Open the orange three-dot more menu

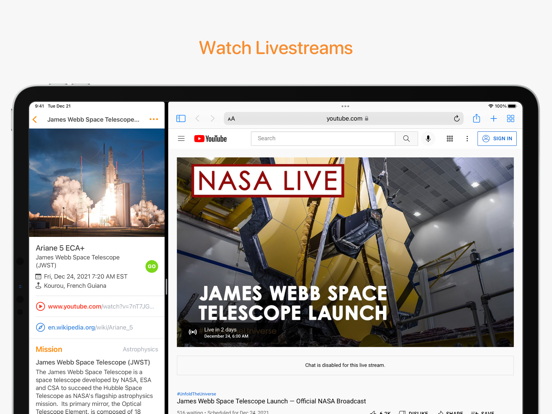(154, 119)
